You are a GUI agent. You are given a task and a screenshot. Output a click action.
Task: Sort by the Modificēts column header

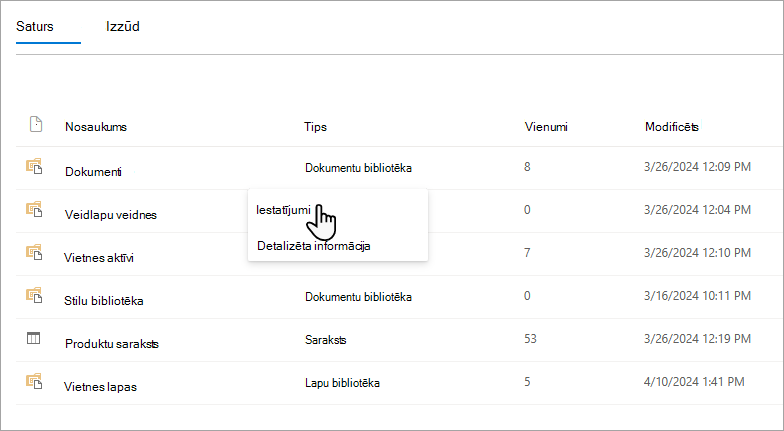pos(672,127)
